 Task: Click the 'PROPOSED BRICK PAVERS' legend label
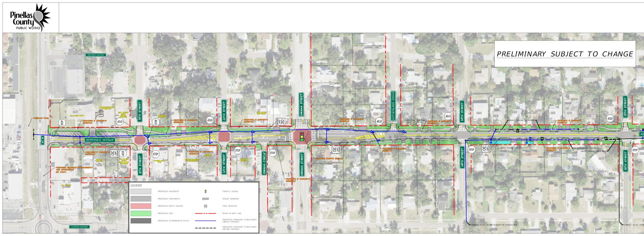[x=170, y=206]
